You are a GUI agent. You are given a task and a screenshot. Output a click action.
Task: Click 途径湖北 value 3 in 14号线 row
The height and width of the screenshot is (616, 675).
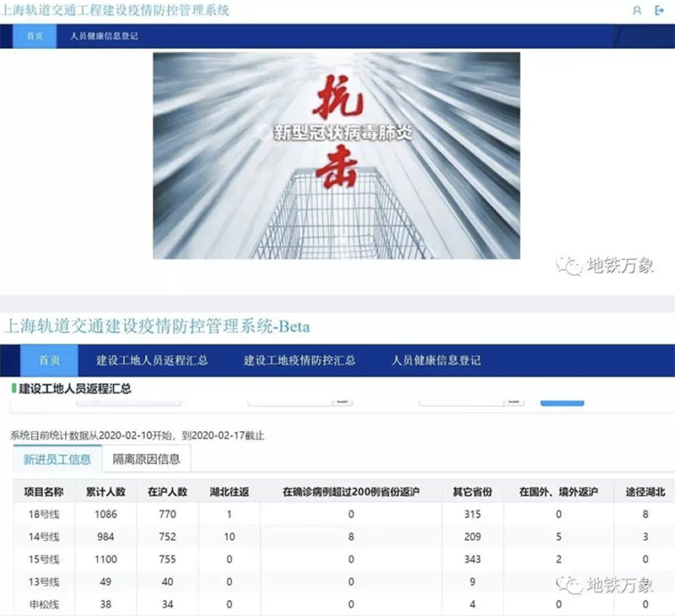point(645,537)
